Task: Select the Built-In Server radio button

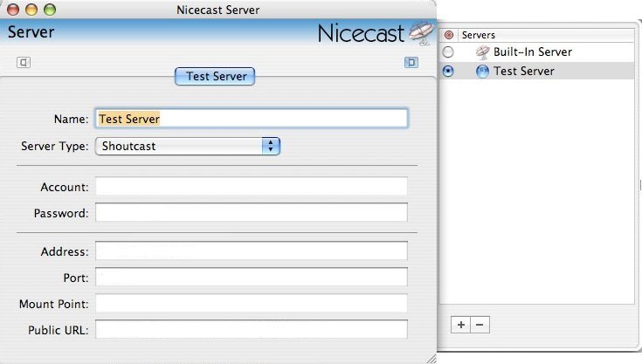Action: (448, 52)
